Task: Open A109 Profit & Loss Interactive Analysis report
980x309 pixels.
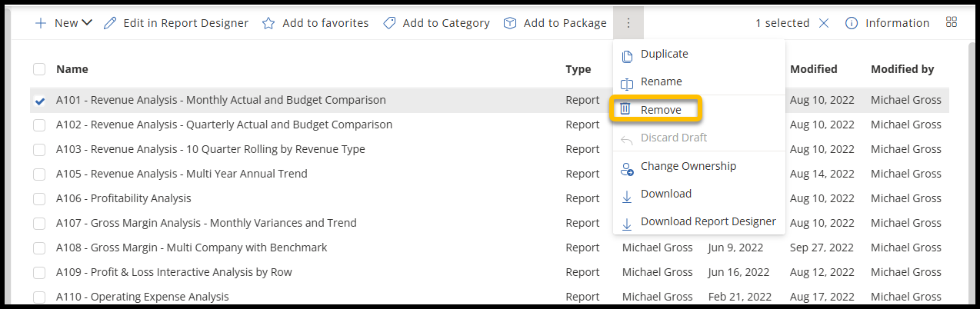Action: 174,272
